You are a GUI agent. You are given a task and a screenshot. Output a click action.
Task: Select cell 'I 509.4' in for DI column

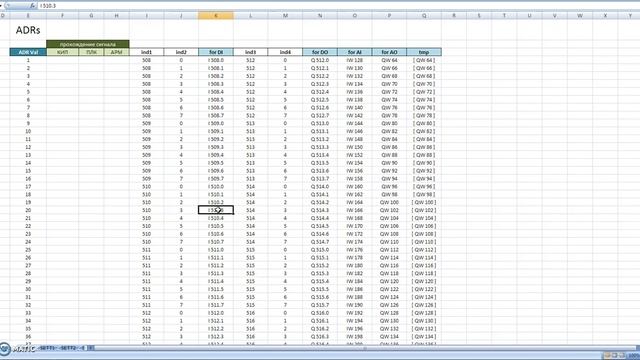216,155
